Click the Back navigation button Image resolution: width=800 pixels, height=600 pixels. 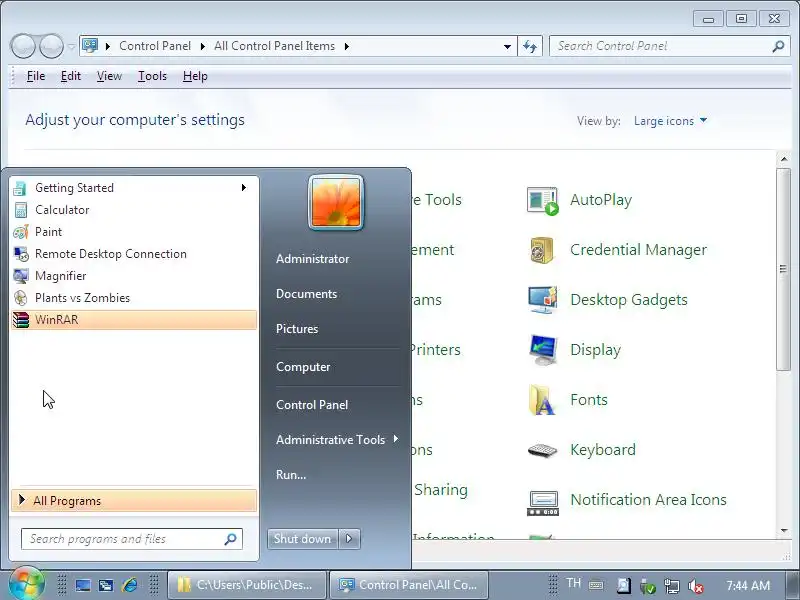click(23, 46)
